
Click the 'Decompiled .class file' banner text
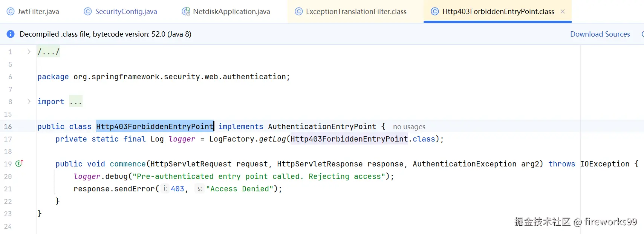coord(106,34)
